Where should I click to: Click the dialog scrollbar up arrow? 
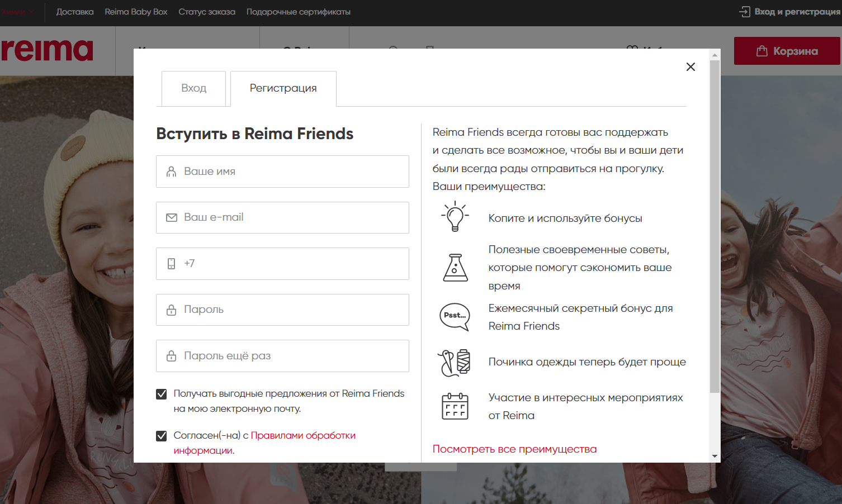pyautogui.click(x=715, y=55)
